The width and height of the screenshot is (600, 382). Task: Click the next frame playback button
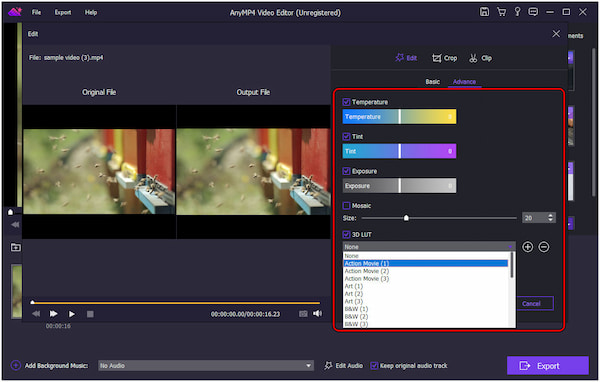point(54,314)
